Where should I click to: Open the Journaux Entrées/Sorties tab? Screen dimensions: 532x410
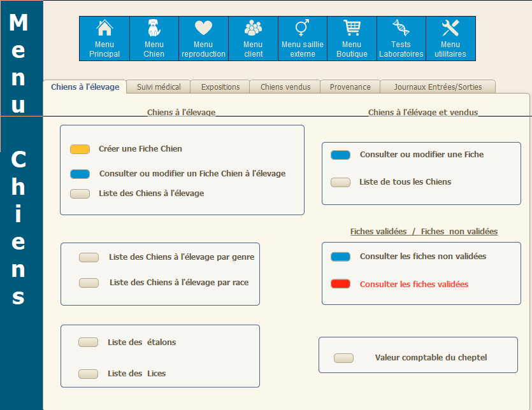point(438,87)
